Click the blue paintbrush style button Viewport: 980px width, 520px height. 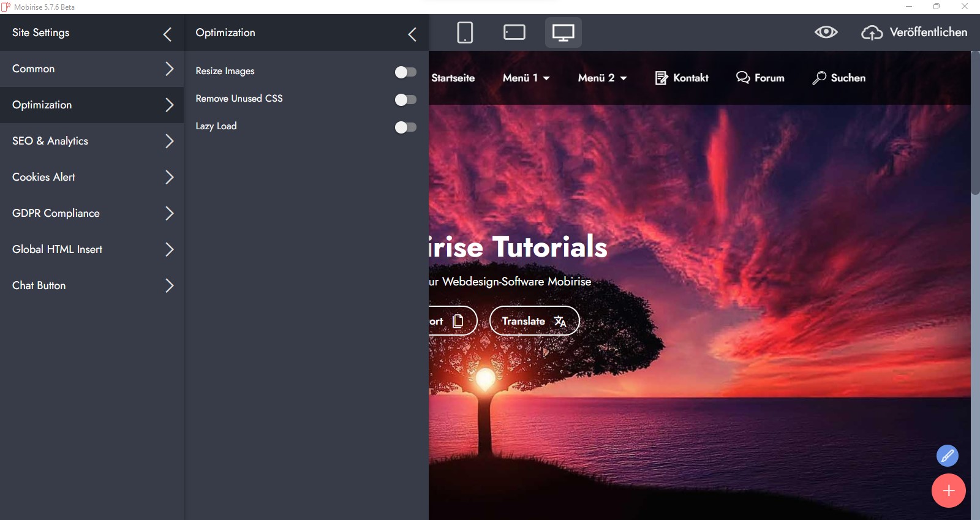[947, 456]
